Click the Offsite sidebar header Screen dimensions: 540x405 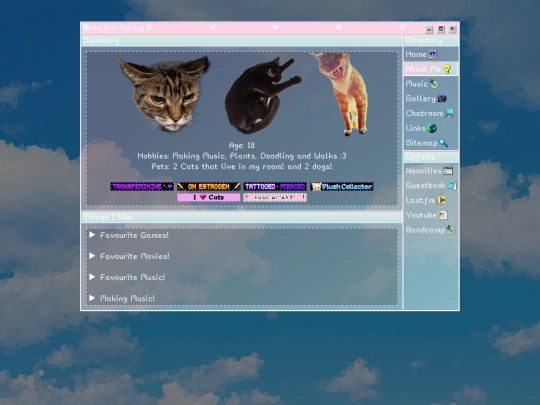(431, 157)
